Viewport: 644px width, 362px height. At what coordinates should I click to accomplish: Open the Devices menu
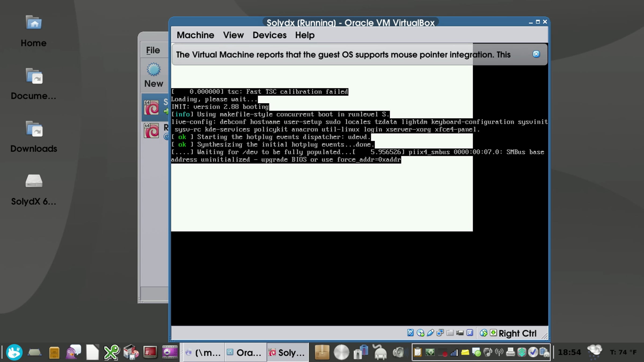click(269, 35)
